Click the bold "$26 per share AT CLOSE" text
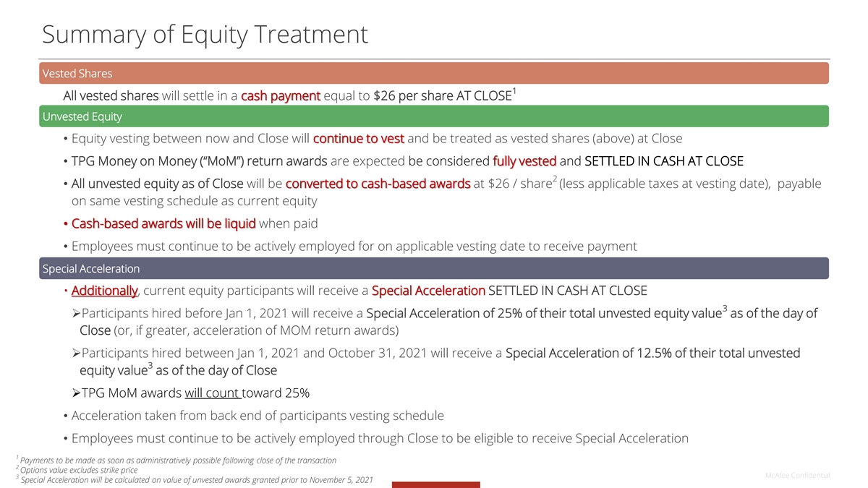This screenshot has width=868, height=488. pyautogui.click(x=443, y=96)
